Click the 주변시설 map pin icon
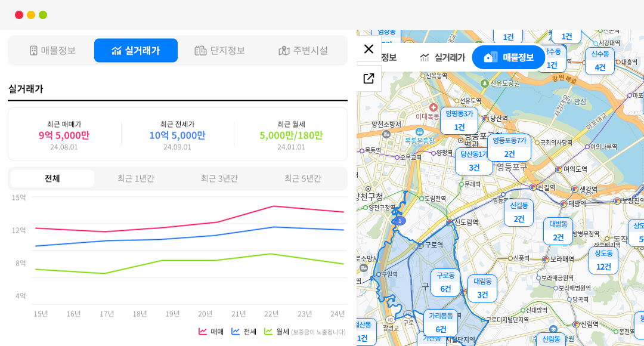 point(284,51)
